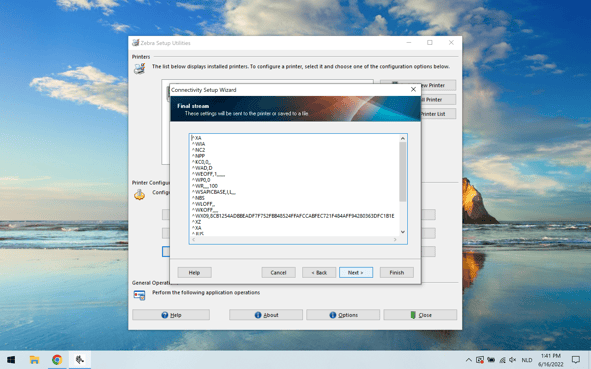Image resolution: width=591 pixels, height=369 pixels.
Task: Show hidden system tray icons
Action: [x=469, y=360]
